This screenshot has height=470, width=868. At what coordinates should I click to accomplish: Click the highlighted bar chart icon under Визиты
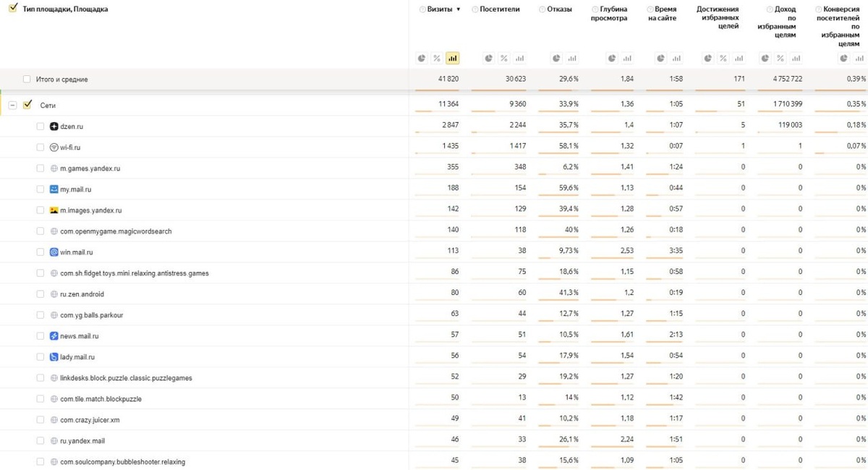[x=453, y=58]
